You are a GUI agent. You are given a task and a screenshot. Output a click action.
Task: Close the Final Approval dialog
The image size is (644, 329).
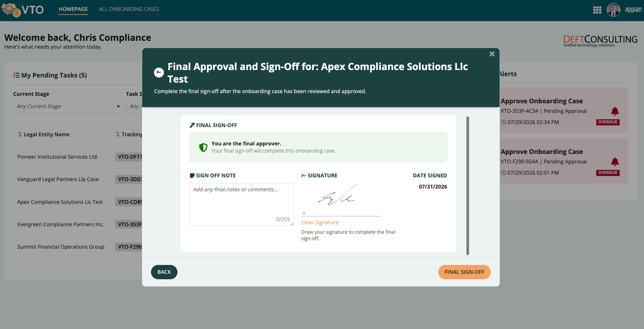492,54
